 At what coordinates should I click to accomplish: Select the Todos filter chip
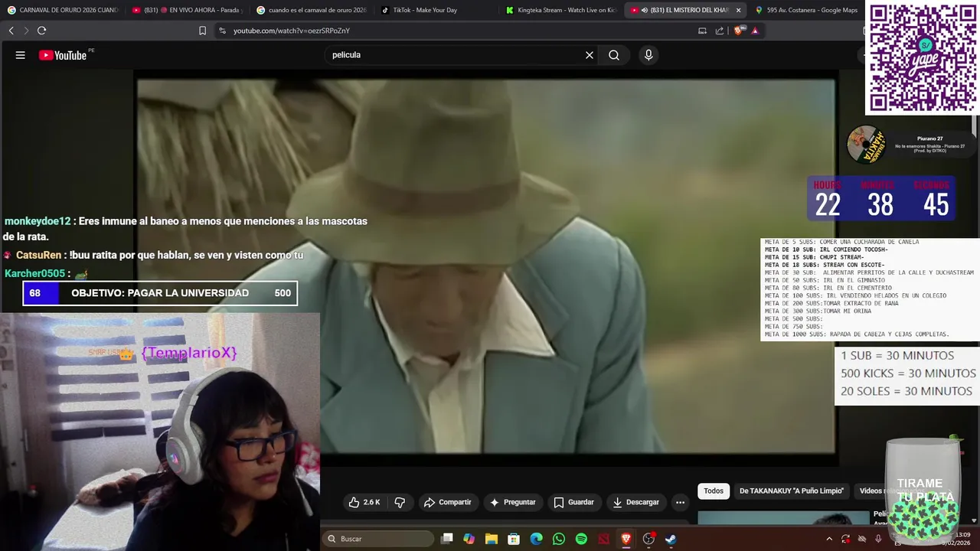click(714, 491)
